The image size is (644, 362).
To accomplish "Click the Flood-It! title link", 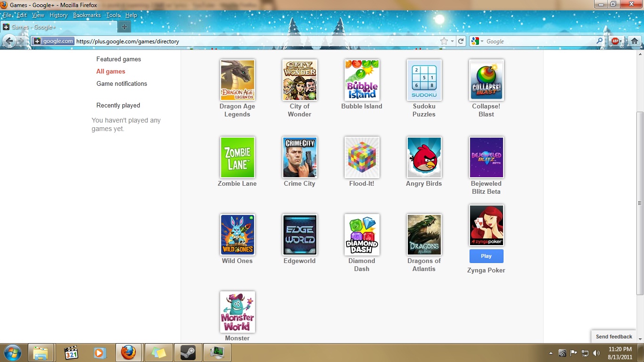I will click(x=362, y=183).
